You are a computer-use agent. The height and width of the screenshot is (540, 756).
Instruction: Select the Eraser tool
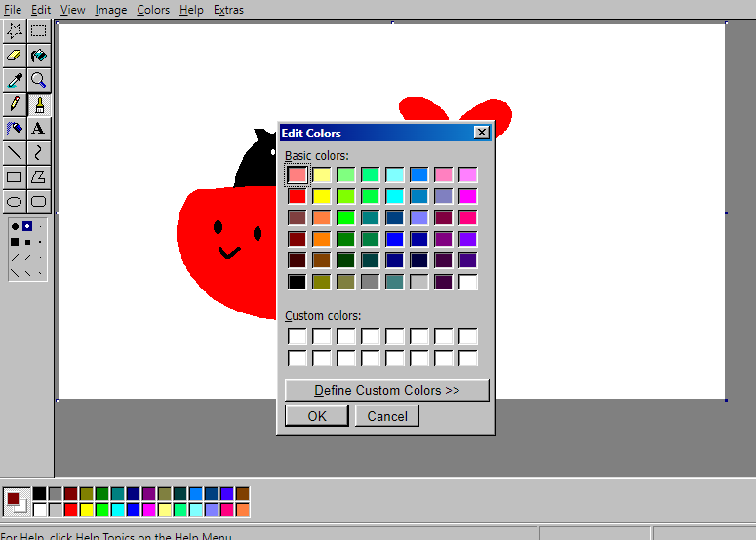pyautogui.click(x=15, y=56)
